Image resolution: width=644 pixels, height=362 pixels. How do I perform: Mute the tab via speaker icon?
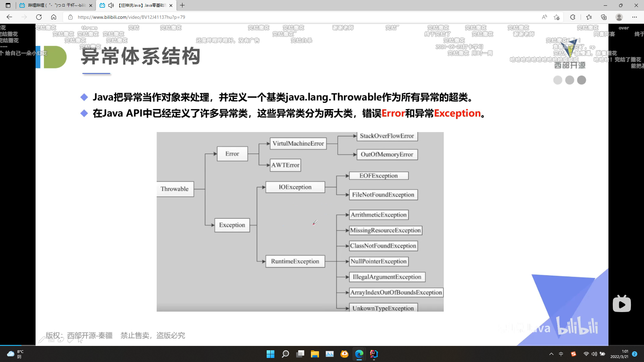pyautogui.click(x=111, y=5)
